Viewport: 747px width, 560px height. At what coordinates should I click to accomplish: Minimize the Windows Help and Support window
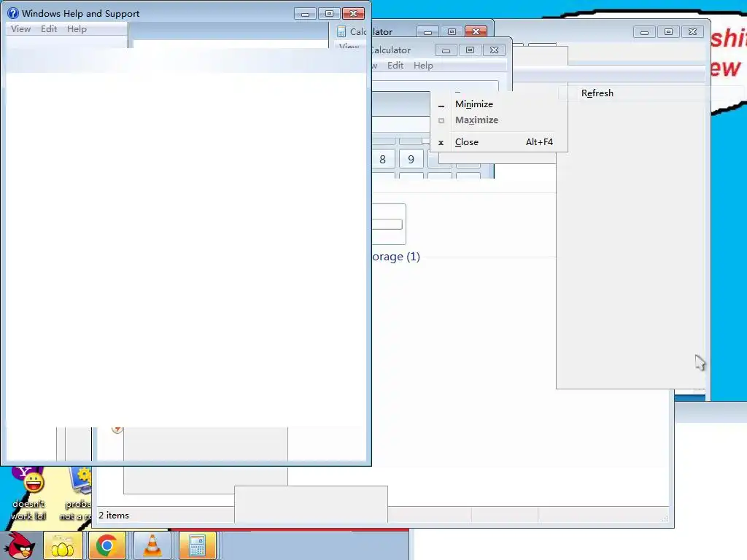point(305,14)
